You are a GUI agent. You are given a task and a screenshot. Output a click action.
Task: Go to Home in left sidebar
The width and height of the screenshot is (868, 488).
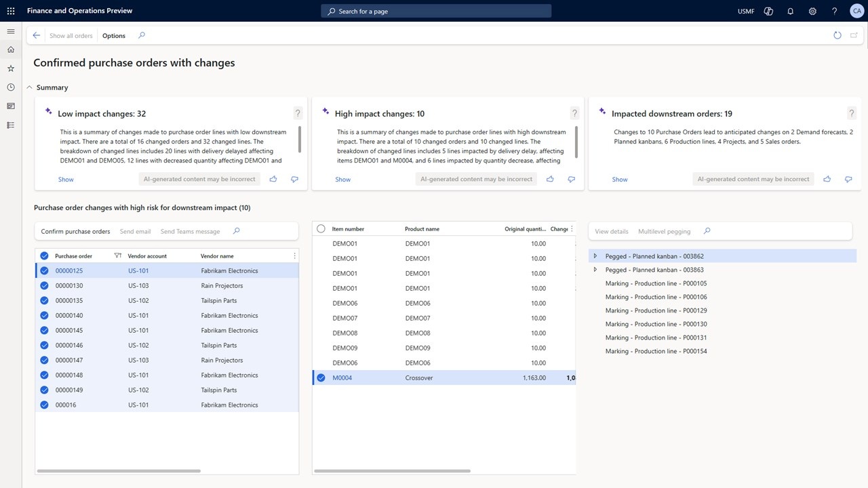point(11,49)
